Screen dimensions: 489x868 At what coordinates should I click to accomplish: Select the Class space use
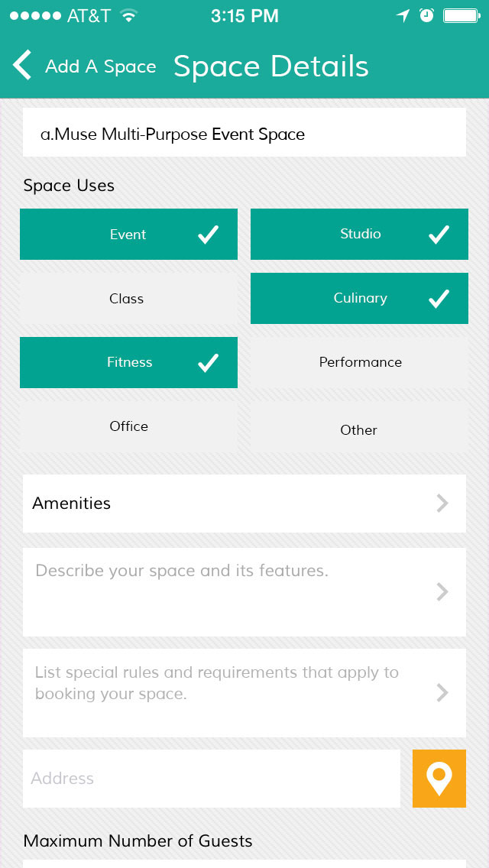128,299
